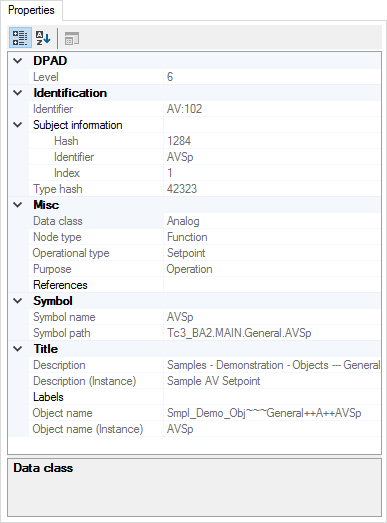Collapse Subject information group

pyautogui.click(x=18, y=125)
